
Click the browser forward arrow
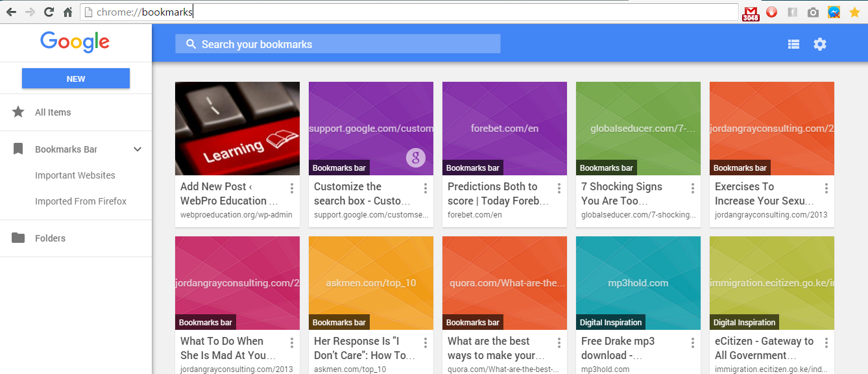point(30,12)
